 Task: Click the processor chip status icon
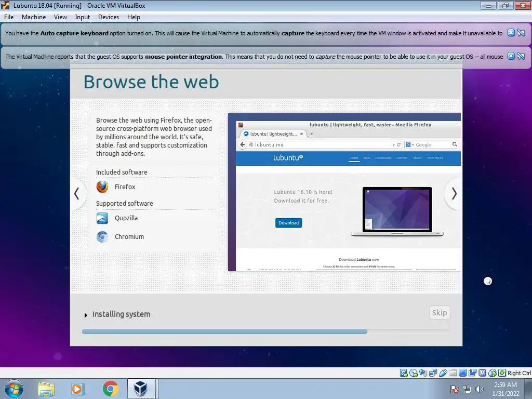pos(482,373)
